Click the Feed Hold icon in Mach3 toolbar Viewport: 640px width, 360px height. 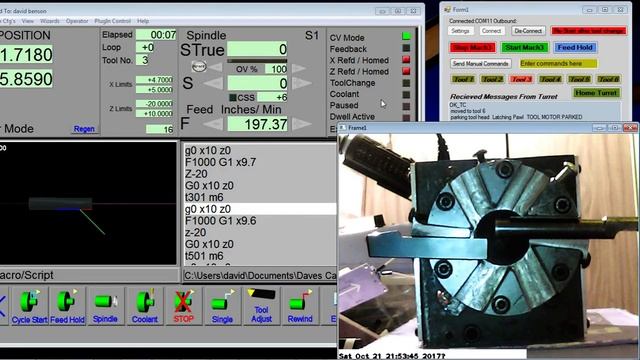pos(67,306)
